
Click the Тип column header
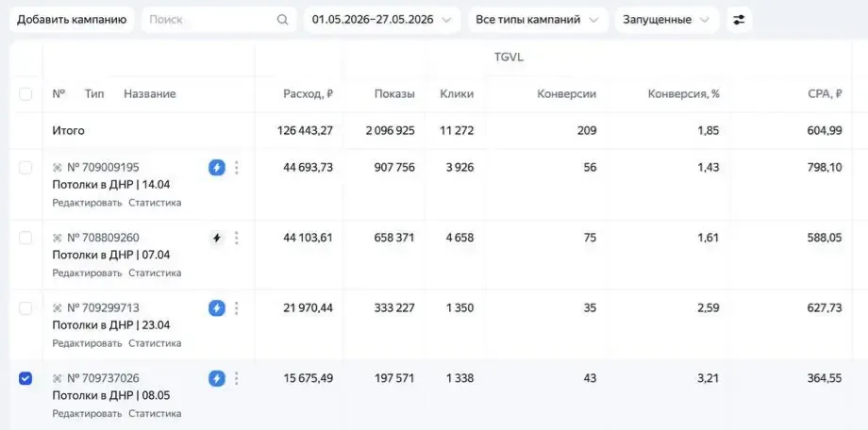(94, 94)
